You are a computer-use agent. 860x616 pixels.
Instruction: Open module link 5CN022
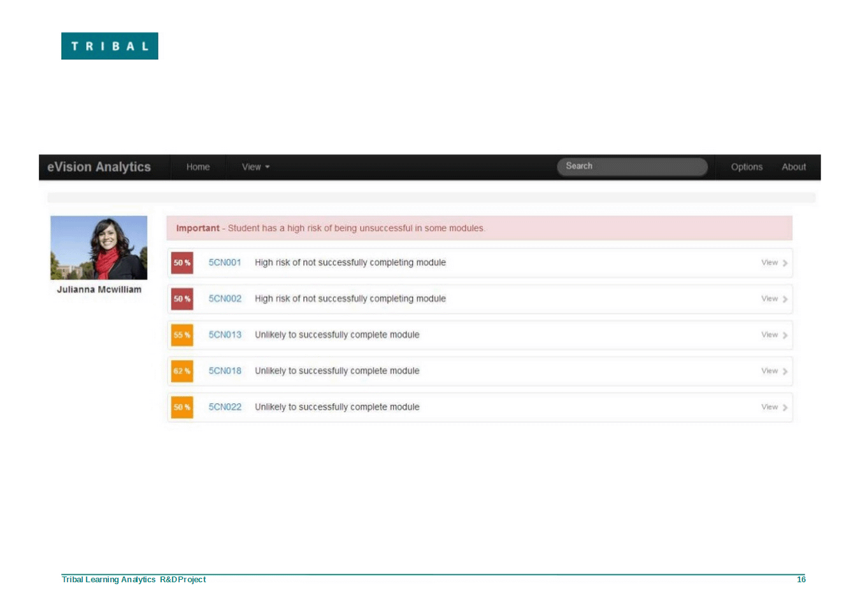[x=225, y=407]
